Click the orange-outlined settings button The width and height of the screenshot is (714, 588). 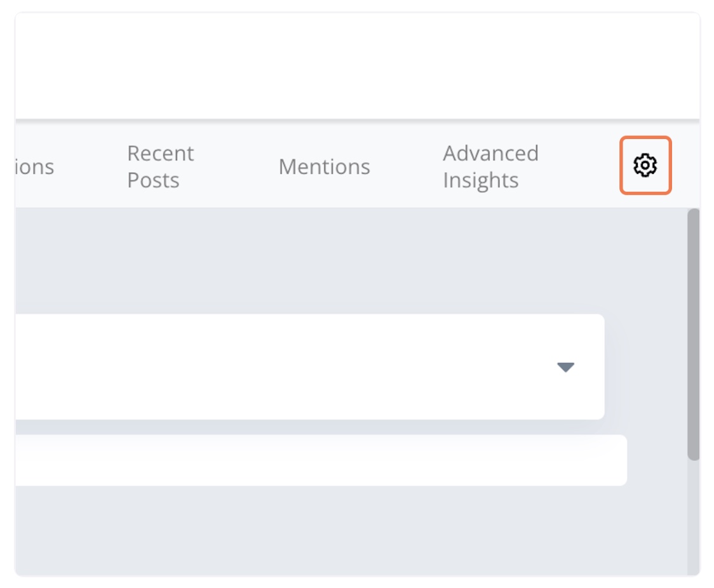(x=645, y=166)
